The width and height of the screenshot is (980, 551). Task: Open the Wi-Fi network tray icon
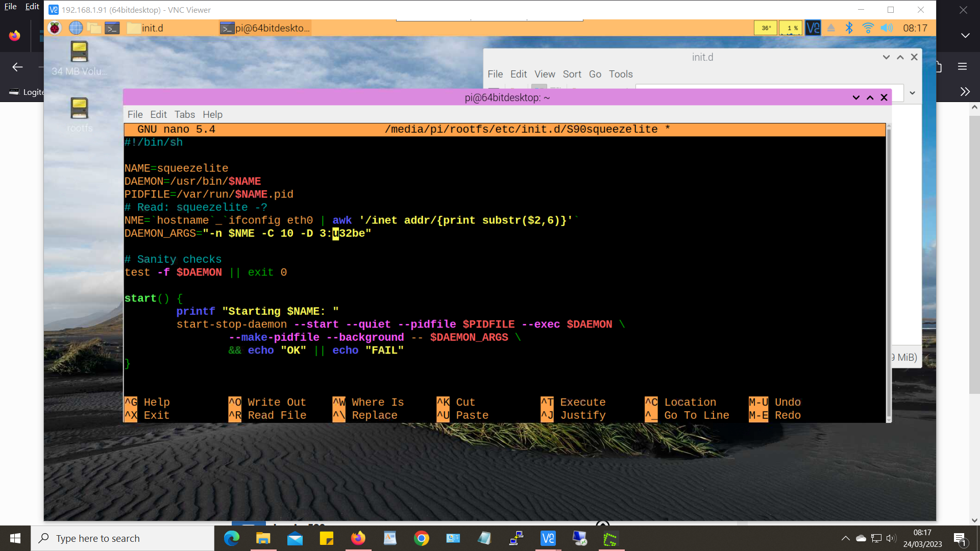click(868, 28)
